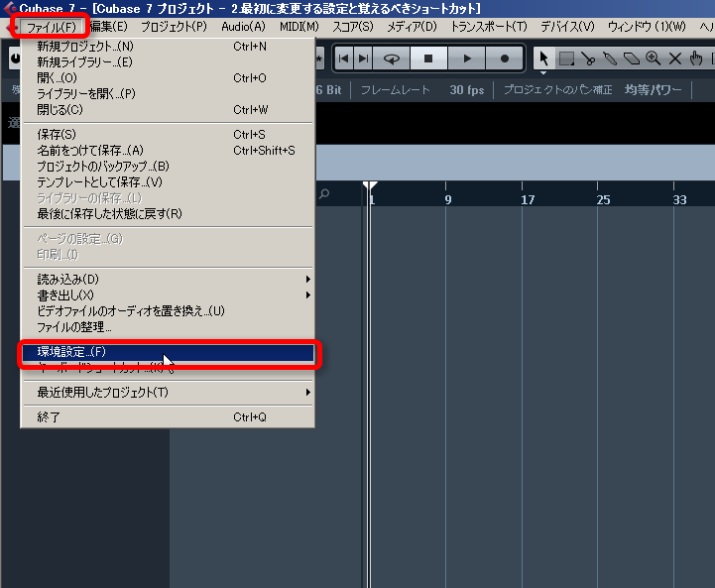Click bar 17 on the timeline ruler
Viewport: 715px width, 588px height.
click(x=528, y=199)
